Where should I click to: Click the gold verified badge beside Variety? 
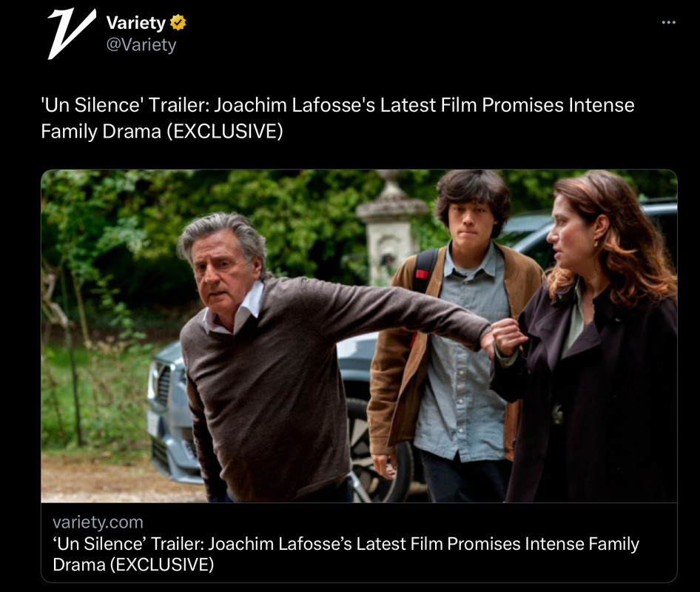tap(178, 22)
